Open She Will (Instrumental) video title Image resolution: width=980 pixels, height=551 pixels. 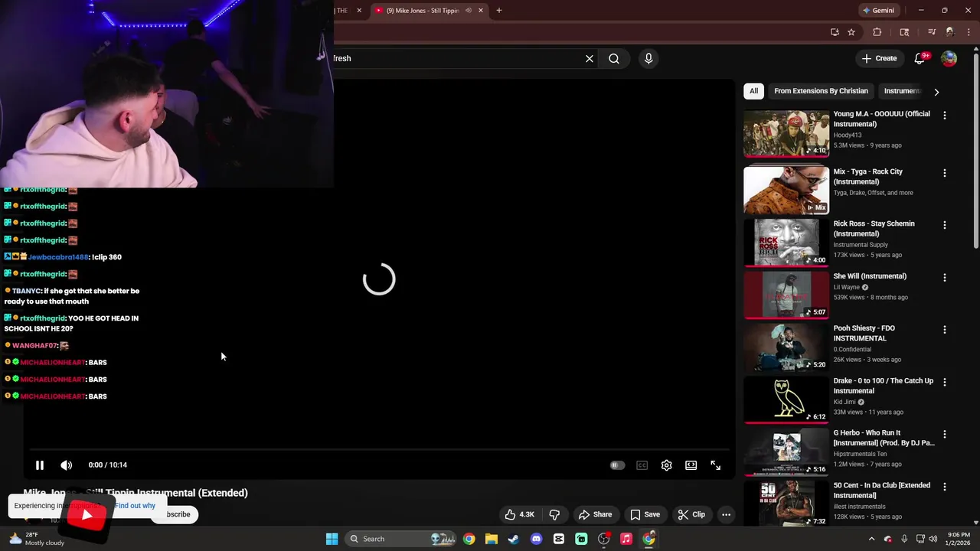(870, 275)
